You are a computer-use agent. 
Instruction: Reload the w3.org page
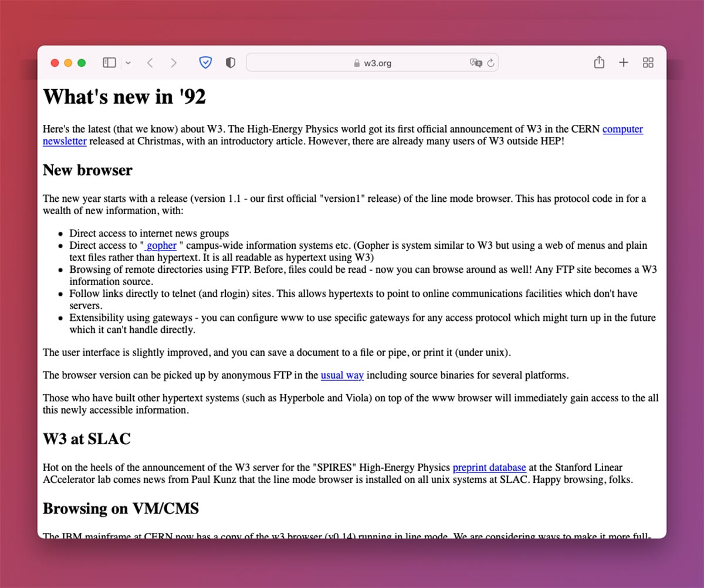491,63
